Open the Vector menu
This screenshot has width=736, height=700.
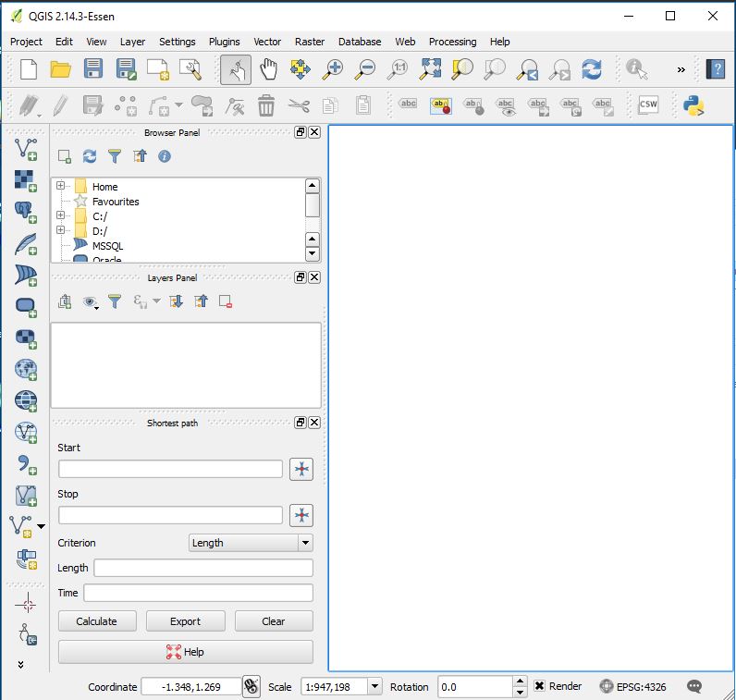(x=267, y=42)
